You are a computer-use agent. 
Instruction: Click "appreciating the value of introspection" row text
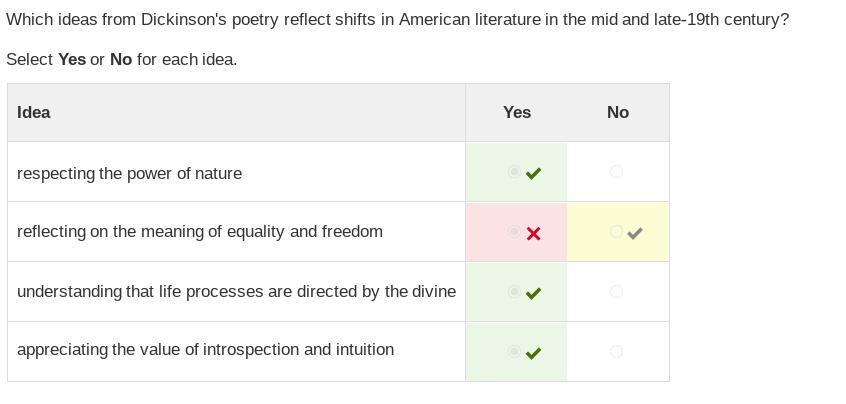pos(205,350)
